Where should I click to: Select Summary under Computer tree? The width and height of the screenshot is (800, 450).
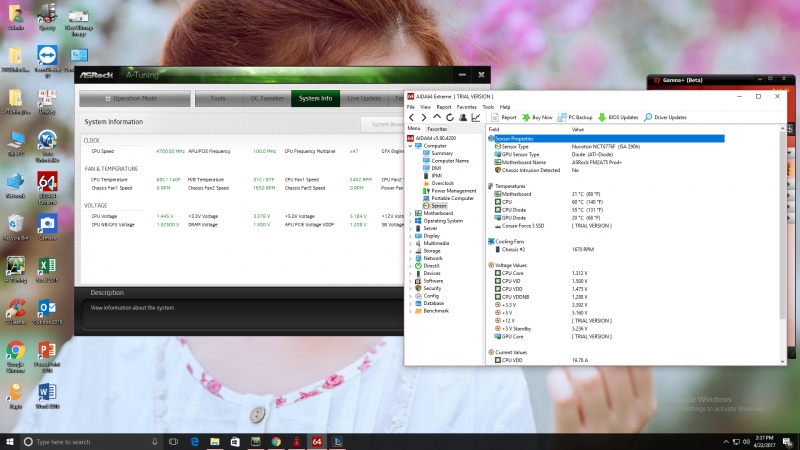pos(441,153)
